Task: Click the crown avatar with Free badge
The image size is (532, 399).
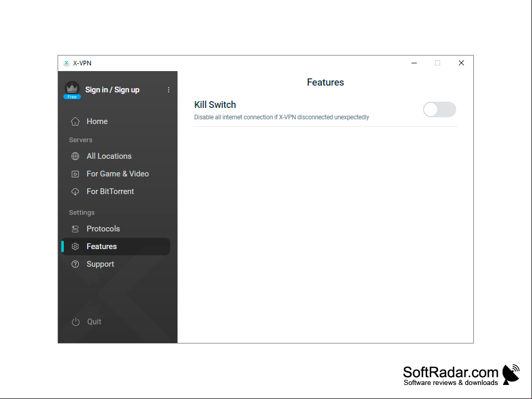Action: 72,90
